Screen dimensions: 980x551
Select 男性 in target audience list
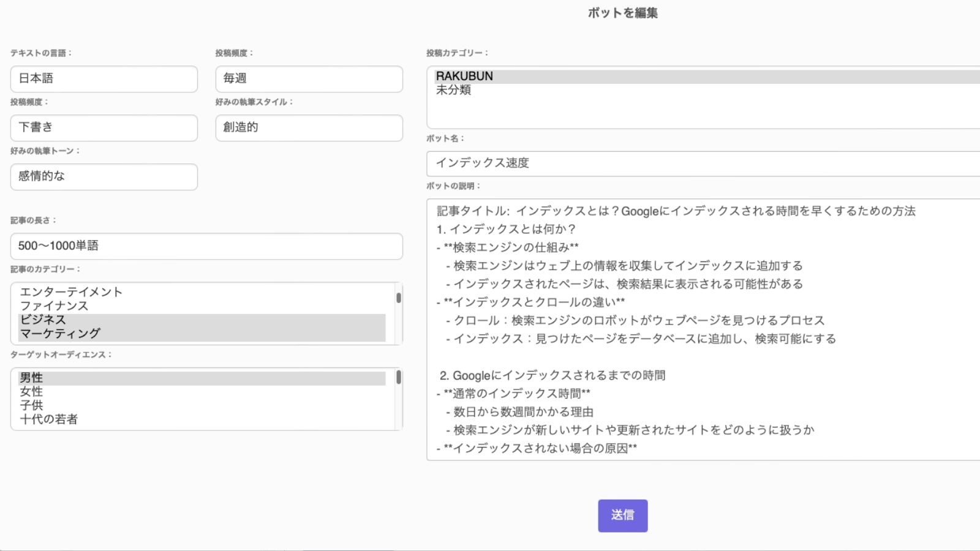click(31, 378)
